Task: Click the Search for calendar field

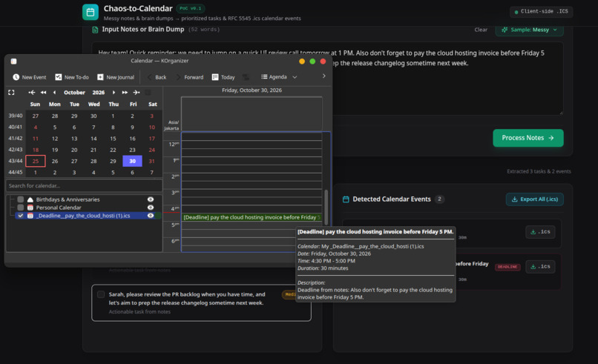Action: [x=84, y=185]
